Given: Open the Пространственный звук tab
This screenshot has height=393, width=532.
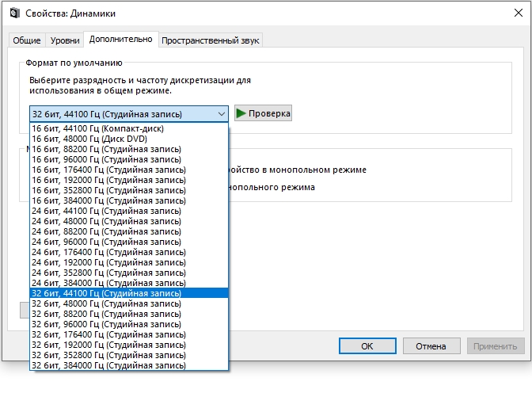Looking at the screenshot, I should [x=211, y=40].
